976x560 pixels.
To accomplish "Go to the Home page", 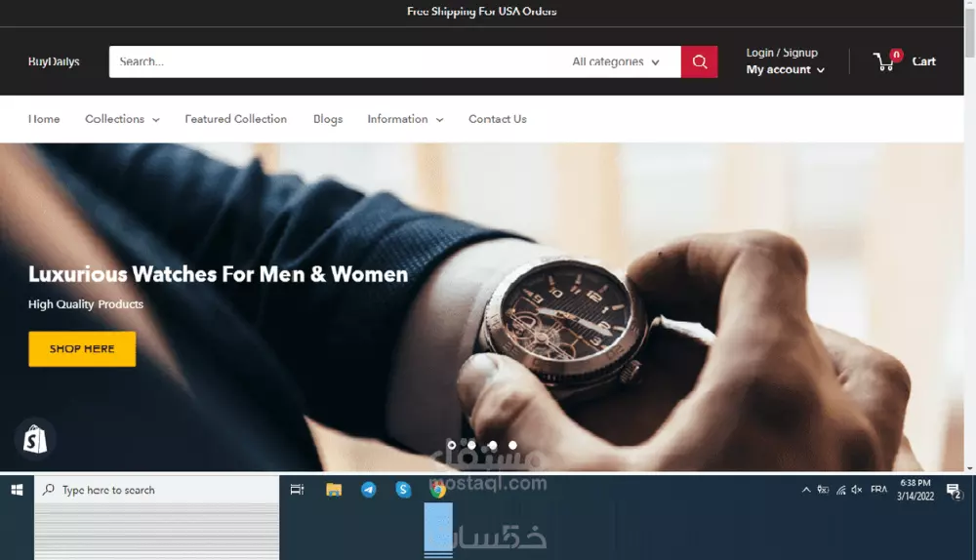I will tap(44, 119).
